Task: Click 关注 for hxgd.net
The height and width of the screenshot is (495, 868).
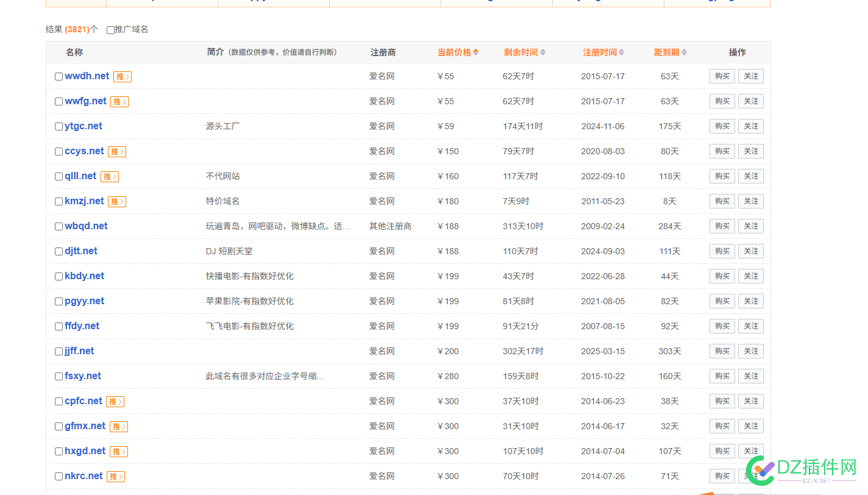Action: point(751,451)
